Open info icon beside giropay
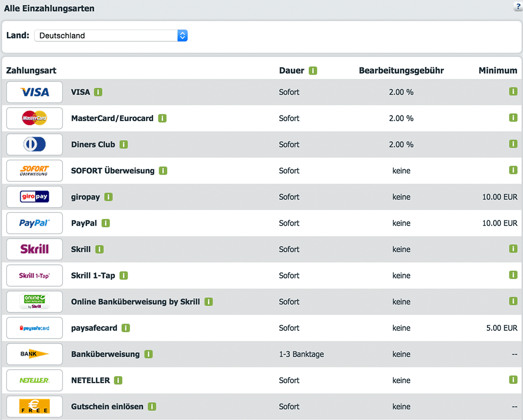 [108, 197]
